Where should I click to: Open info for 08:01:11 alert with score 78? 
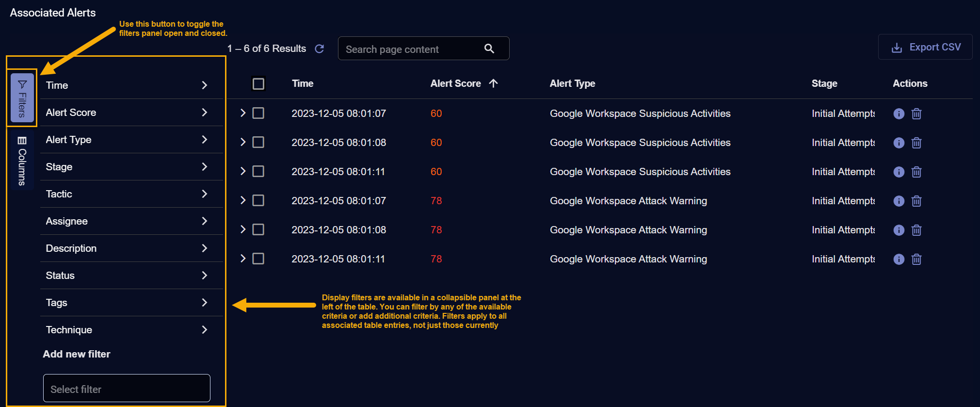(899, 259)
